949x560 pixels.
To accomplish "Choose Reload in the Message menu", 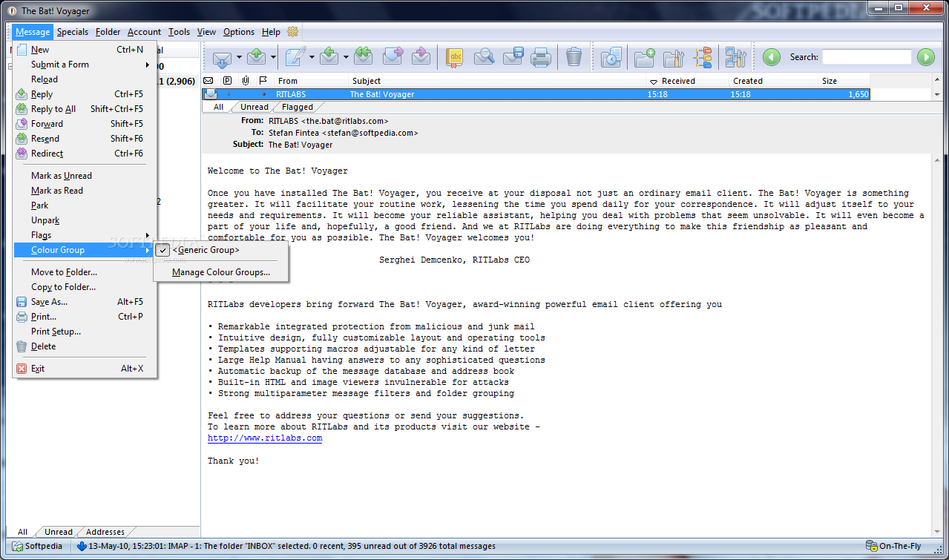I will [x=85, y=79].
